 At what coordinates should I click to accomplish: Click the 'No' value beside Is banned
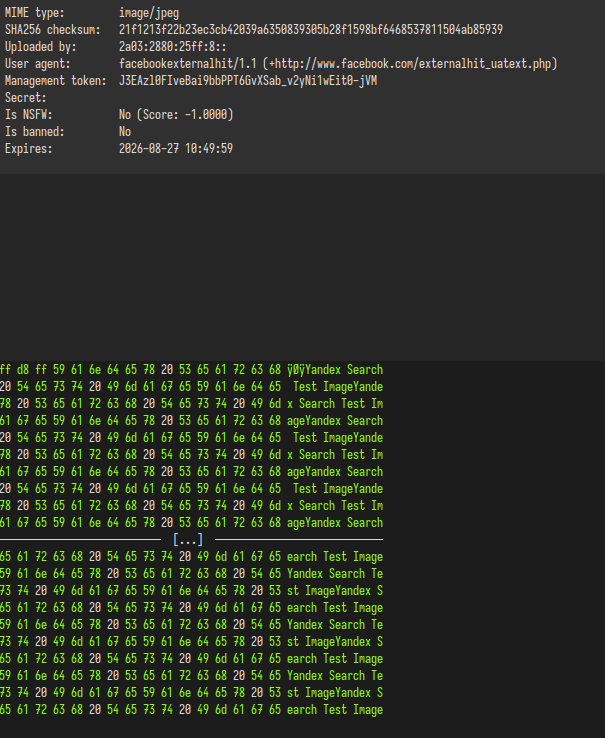[x=125, y=132]
